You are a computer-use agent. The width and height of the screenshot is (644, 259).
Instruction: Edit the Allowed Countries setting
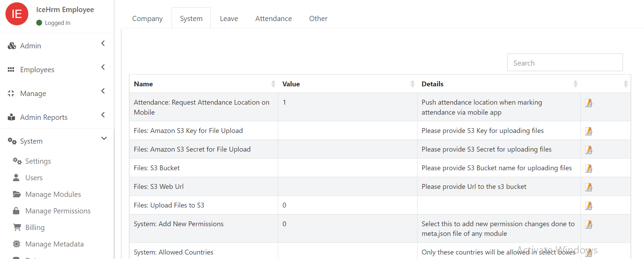click(x=588, y=252)
